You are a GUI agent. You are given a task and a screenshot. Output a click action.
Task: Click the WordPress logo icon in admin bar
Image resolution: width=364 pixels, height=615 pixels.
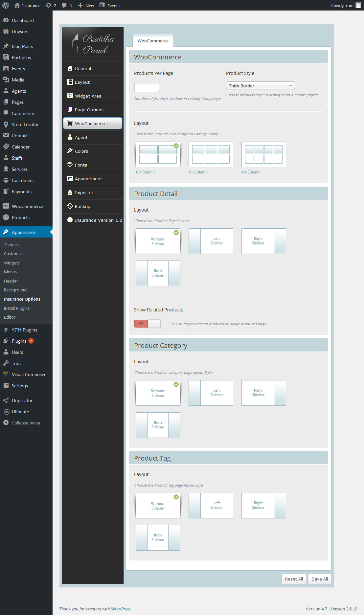tap(6, 5)
